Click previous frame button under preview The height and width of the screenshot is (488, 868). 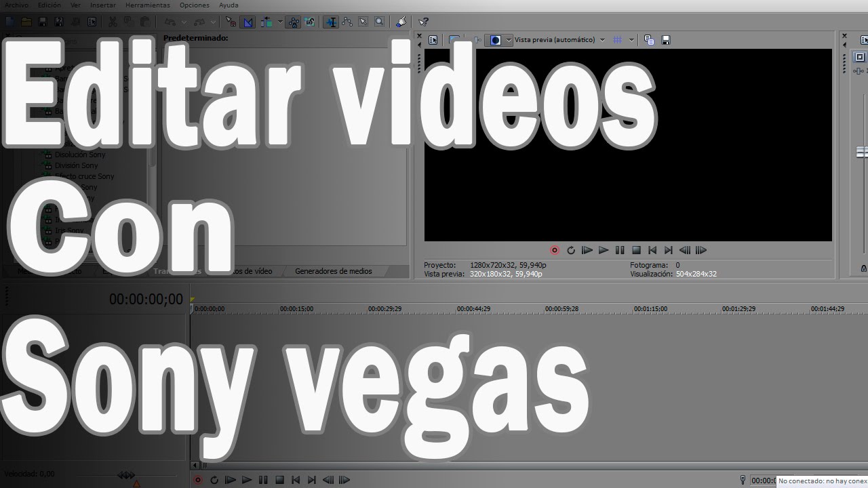pos(685,250)
